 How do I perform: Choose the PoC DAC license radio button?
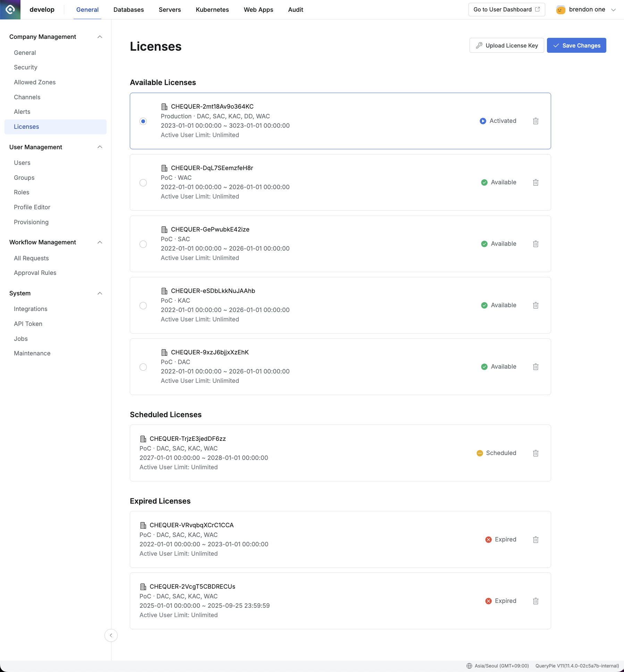coord(143,367)
